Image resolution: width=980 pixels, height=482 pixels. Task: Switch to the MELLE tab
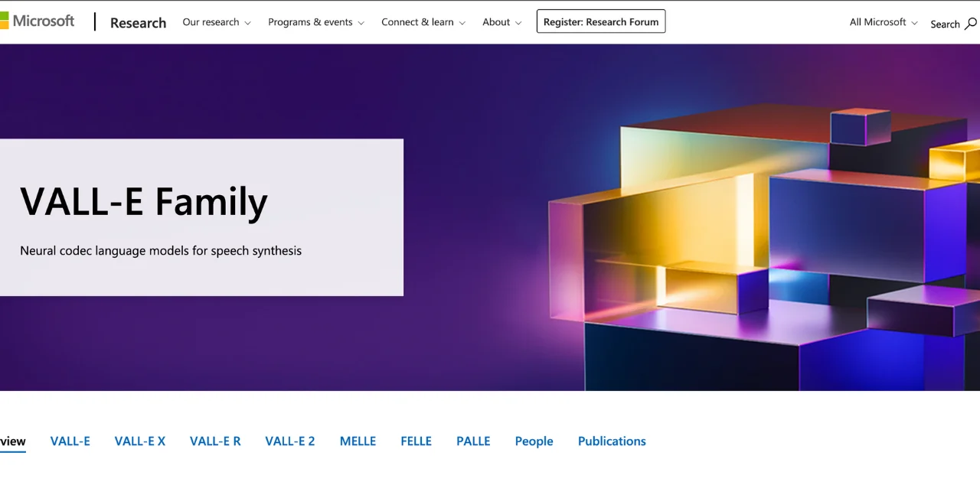[x=358, y=441]
